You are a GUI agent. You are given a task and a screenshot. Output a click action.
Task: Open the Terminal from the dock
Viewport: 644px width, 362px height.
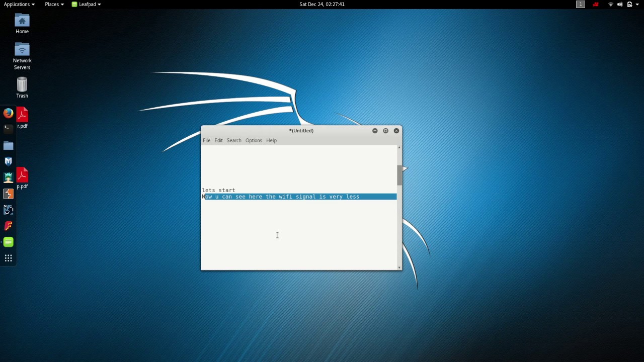click(8, 129)
